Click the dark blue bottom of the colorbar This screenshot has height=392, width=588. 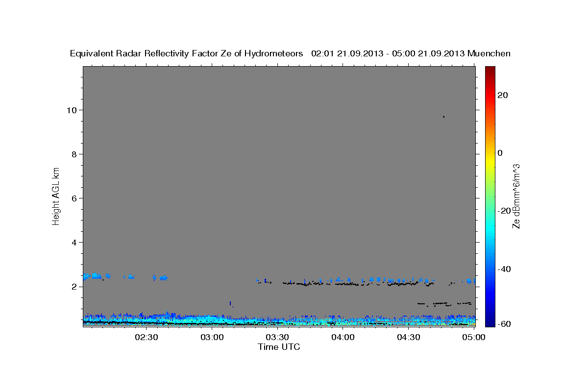(x=490, y=322)
